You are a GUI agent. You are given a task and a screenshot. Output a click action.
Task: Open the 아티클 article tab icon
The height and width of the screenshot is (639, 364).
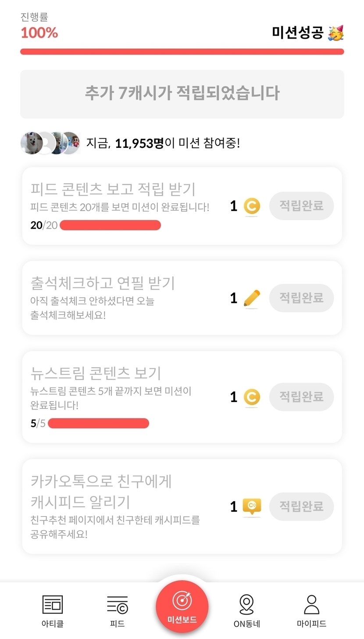pos(53,605)
